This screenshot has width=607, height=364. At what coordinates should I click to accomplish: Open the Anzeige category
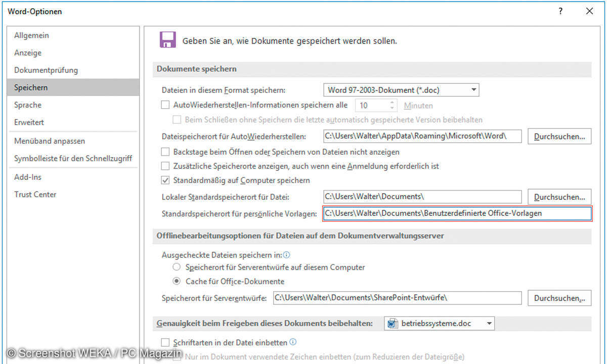tap(73, 53)
